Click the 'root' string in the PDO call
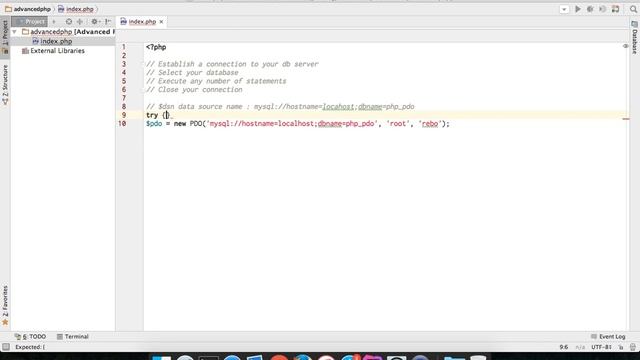The width and height of the screenshot is (640, 360). click(398, 124)
